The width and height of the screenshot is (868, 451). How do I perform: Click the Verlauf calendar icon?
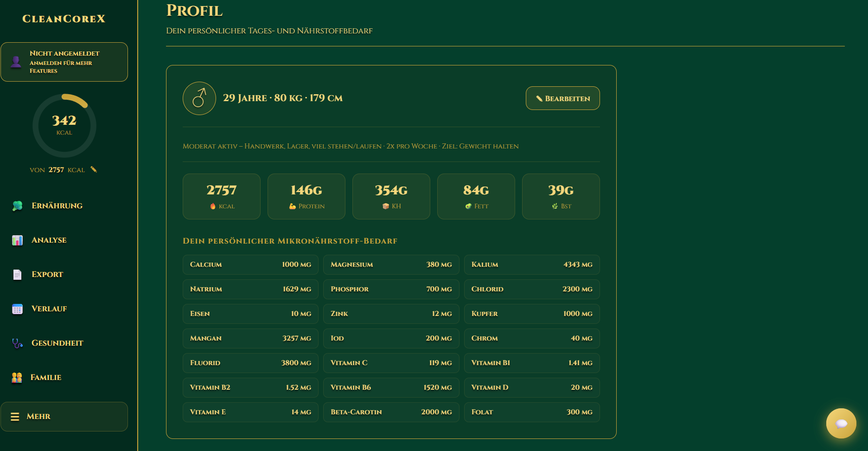point(17,309)
